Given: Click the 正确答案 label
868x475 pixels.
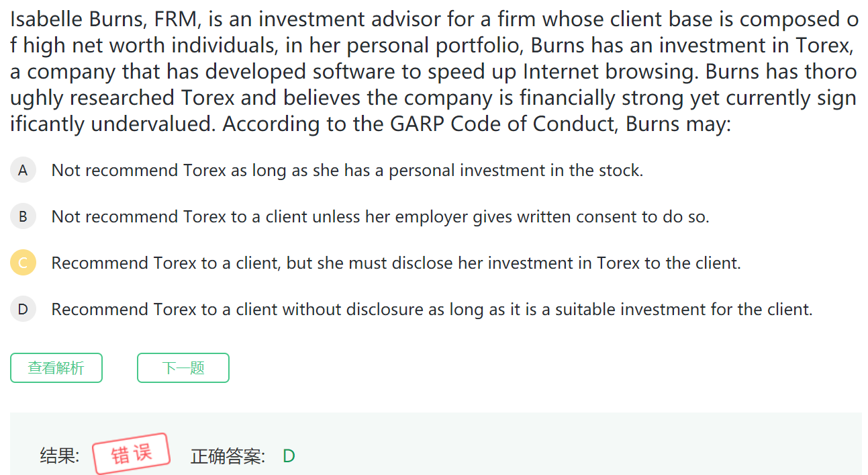Looking at the screenshot, I should point(228,457).
